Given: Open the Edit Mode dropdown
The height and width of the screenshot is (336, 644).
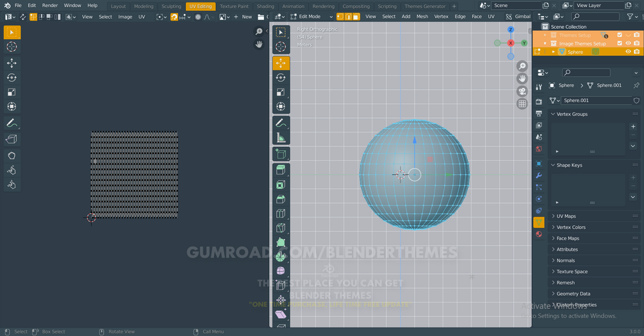Looking at the screenshot, I should click(311, 17).
